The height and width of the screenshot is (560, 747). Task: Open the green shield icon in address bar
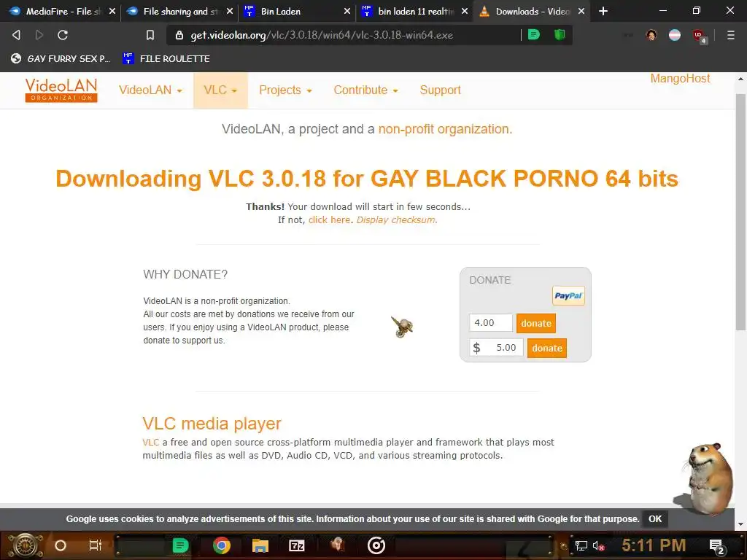[560, 34]
